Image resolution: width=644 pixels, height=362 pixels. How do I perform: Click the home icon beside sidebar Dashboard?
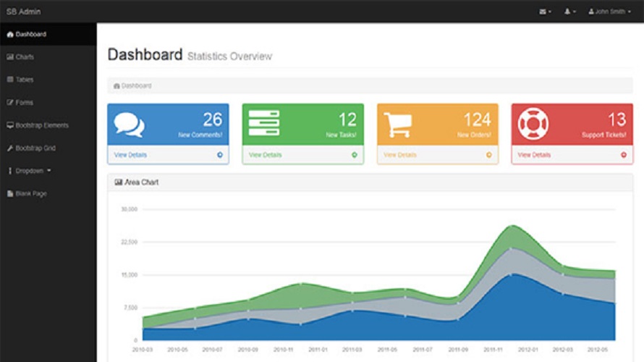(x=10, y=34)
